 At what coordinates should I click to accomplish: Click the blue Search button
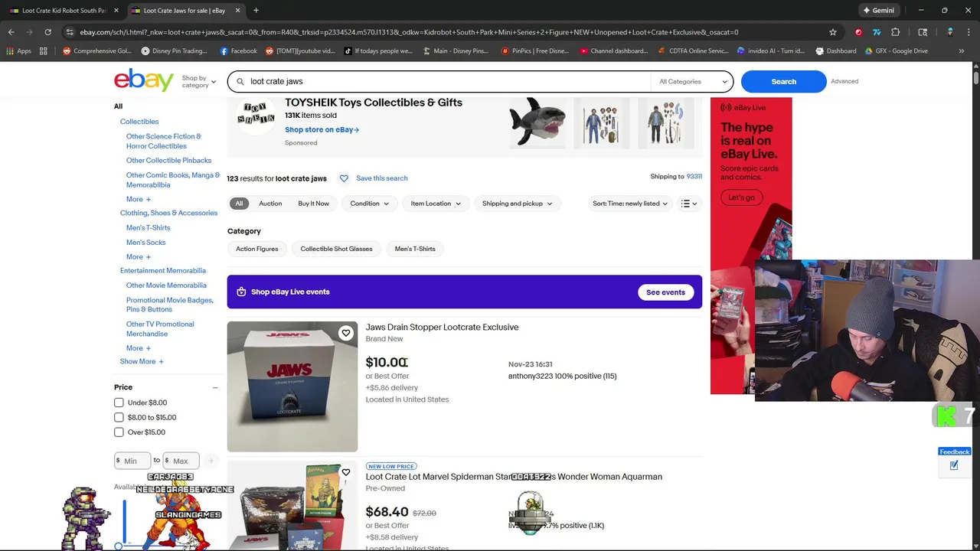click(x=783, y=81)
